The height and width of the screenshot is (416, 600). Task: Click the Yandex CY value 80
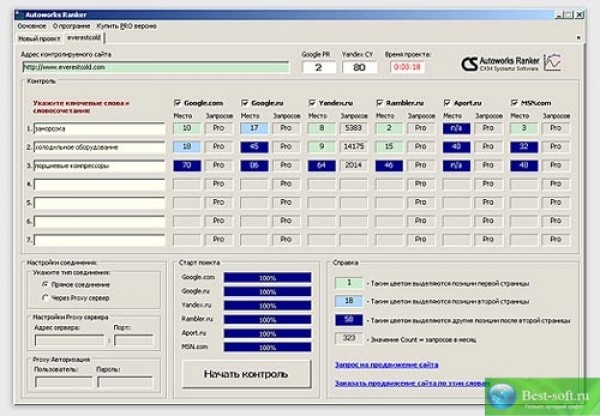(359, 67)
